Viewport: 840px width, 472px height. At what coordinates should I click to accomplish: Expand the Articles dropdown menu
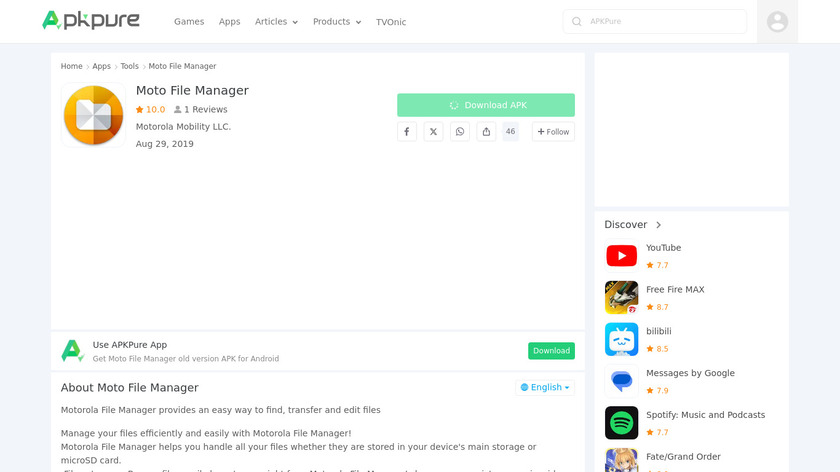click(x=276, y=22)
